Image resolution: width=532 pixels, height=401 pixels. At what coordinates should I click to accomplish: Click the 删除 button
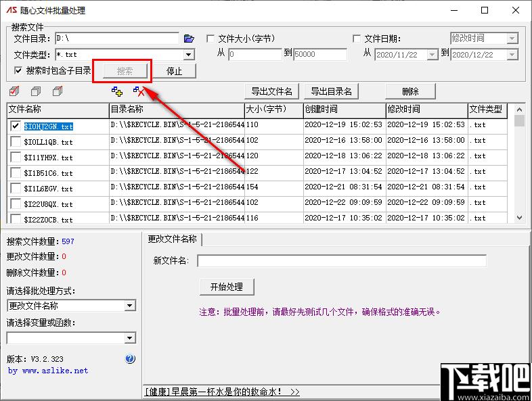(x=410, y=91)
